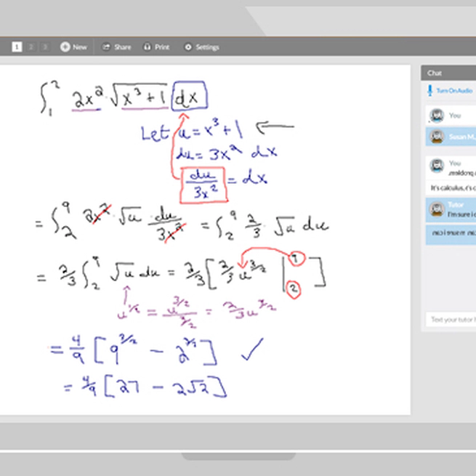Click Susan M.'s avatar in chat
476x476 pixels.
(437, 137)
